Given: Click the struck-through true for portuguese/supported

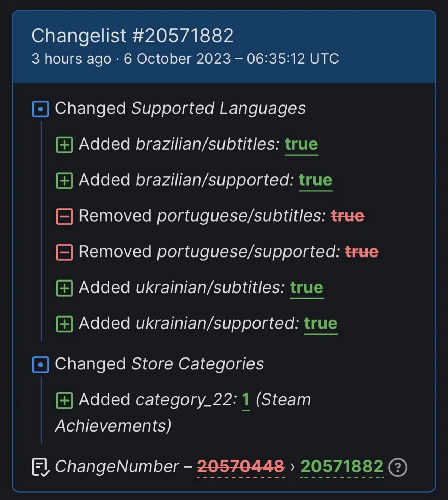Looking at the screenshot, I should 362,252.
